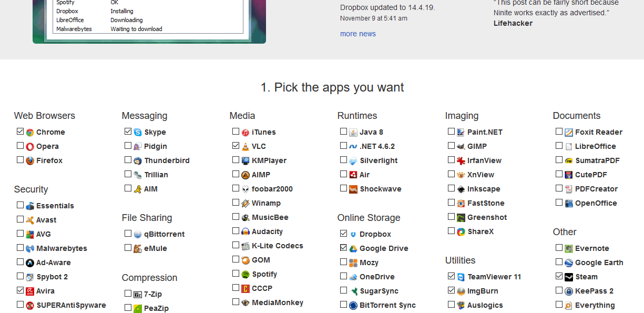Screen dimensions: 644x313
Task: Uncheck the Skype checkbox
Action: tap(128, 132)
